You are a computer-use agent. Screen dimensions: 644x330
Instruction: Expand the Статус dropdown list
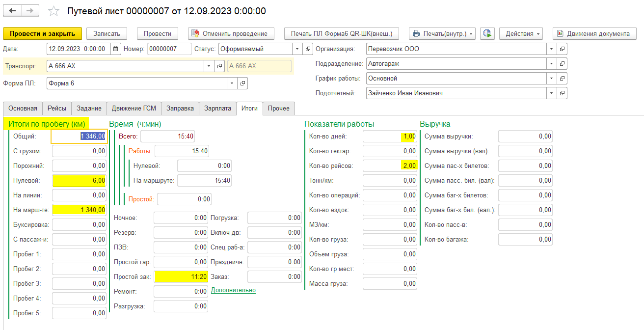[297, 49]
